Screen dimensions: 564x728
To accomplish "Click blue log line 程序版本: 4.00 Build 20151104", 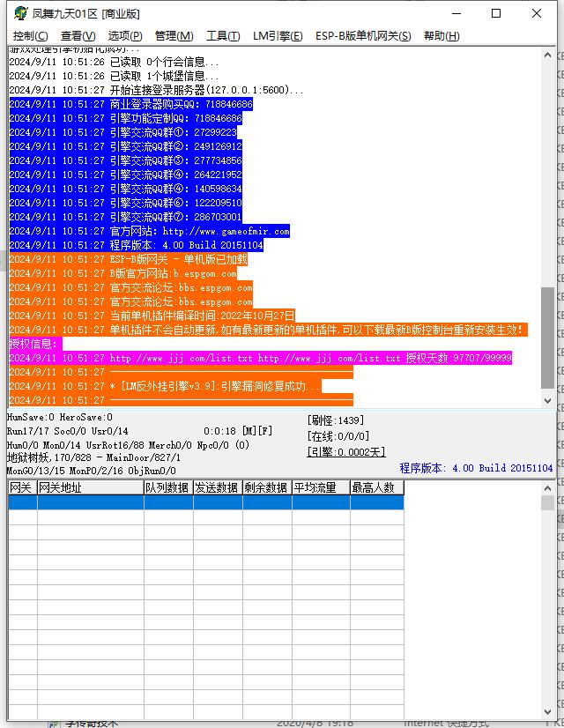I will tap(137, 245).
